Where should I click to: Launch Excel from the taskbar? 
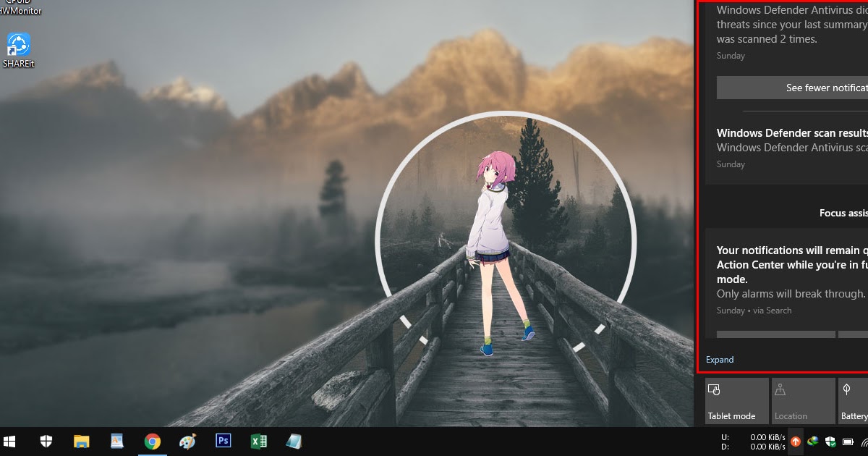pos(258,441)
